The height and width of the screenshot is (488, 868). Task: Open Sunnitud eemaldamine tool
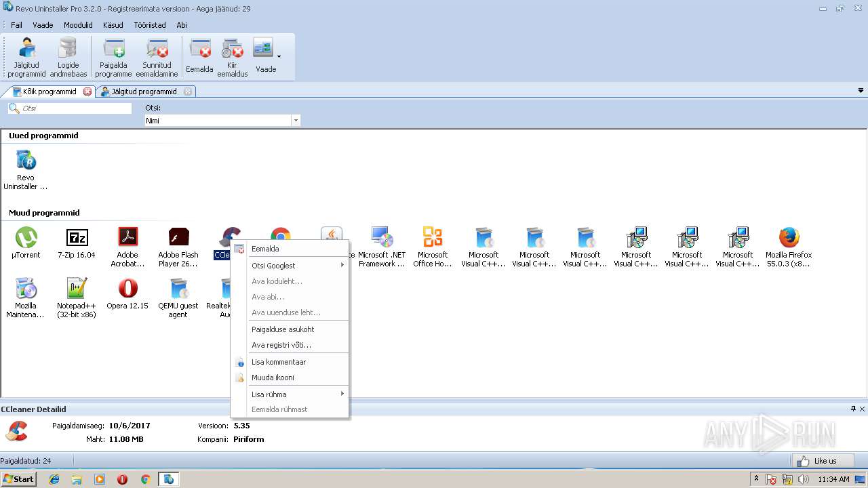(x=157, y=58)
